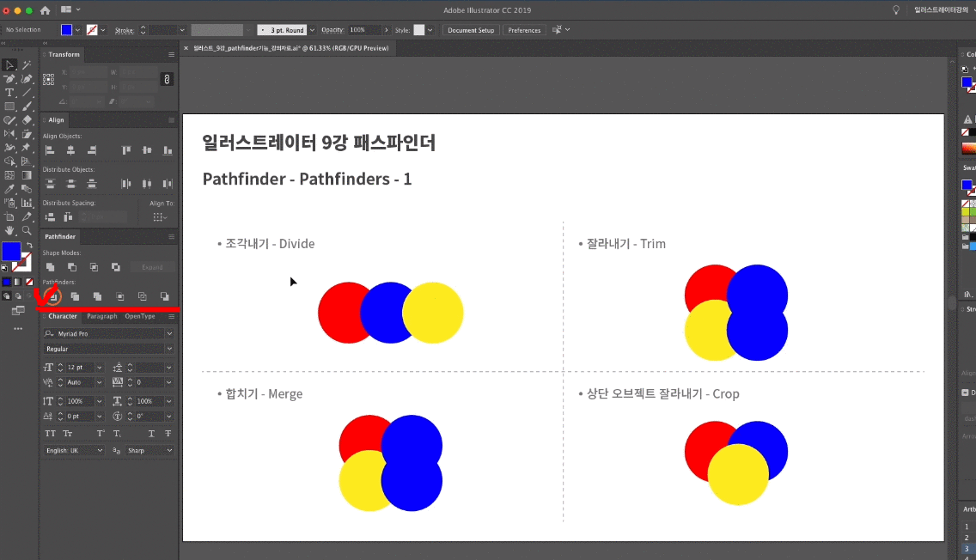This screenshot has width=976, height=560.
Task: Toggle Superscript in Character panel
Action: (x=101, y=433)
